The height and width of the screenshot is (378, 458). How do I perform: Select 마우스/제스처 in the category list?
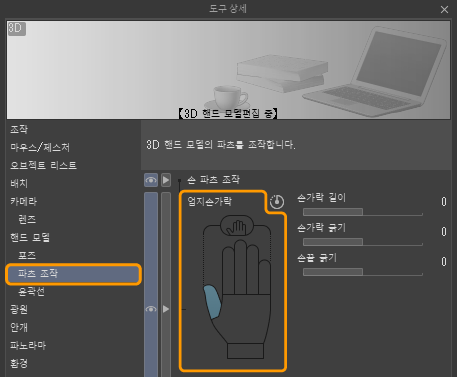point(40,147)
